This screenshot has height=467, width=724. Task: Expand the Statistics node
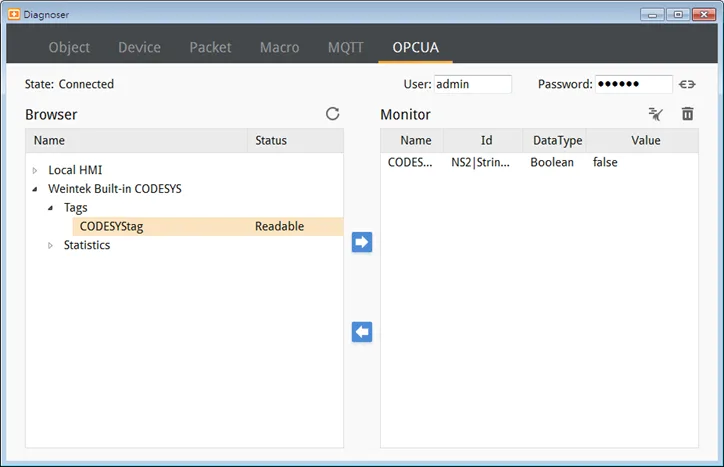click(51, 245)
